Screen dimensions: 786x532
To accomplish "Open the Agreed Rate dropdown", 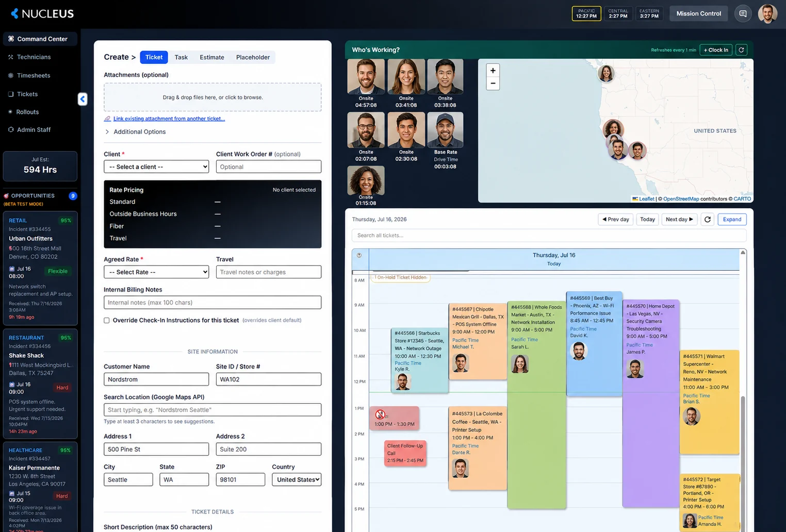I will point(156,272).
